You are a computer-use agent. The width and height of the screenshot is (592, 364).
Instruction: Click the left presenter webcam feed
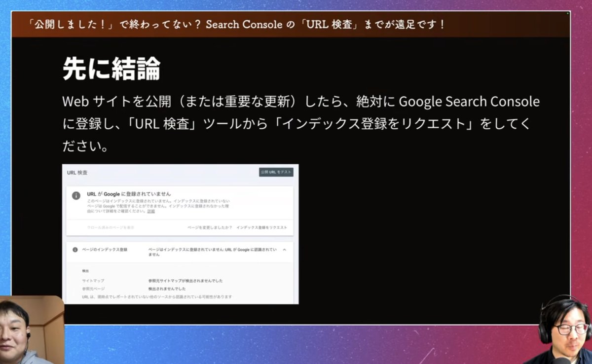pyautogui.click(x=32, y=330)
